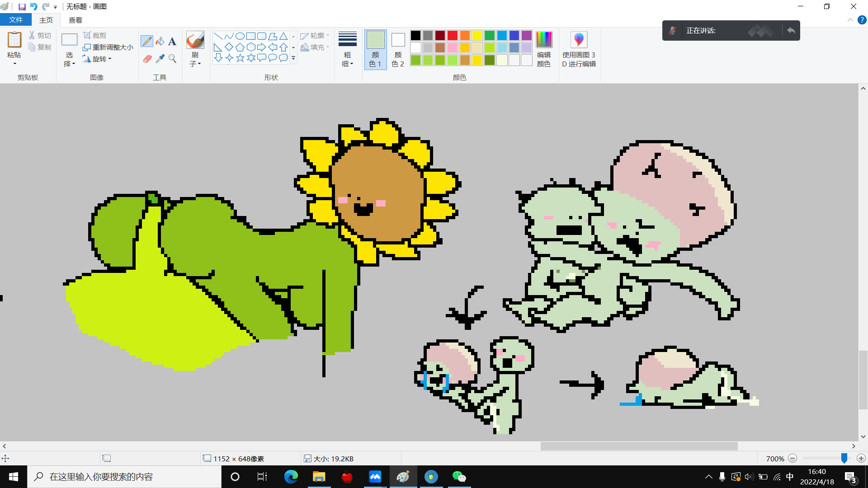Open the File menu tab

[x=16, y=20]
